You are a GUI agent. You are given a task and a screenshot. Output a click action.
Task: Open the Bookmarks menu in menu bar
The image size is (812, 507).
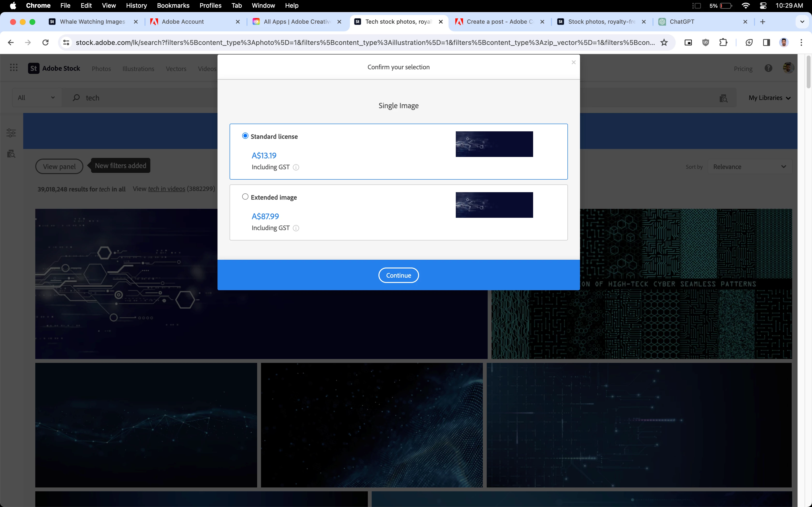[x=173, y=5]
